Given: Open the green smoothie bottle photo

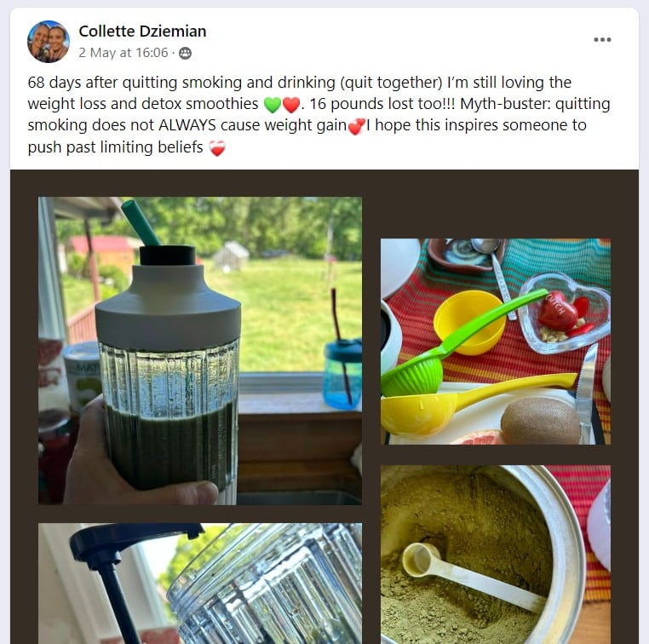Looking at the screenshot, I should coord(200,350).
